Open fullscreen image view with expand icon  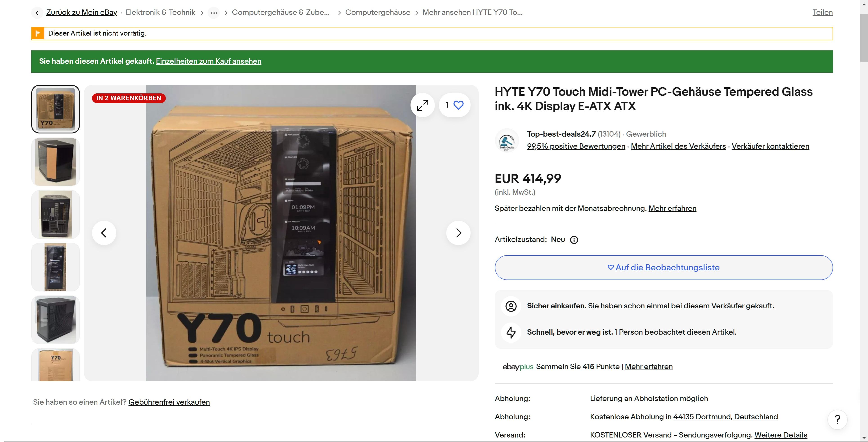pyautogui.click(x=423, y=105)
